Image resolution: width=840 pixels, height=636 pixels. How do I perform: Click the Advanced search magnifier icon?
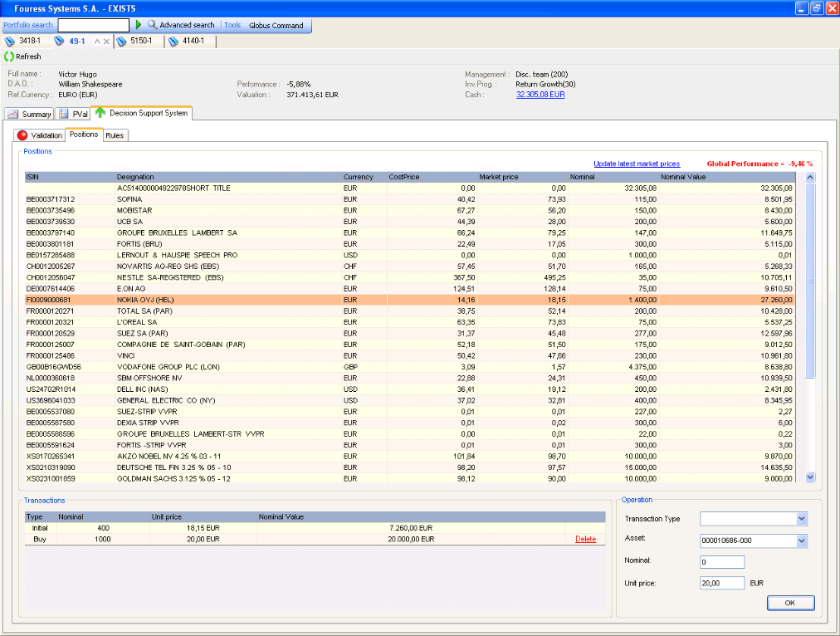click(x=152, y=25)
